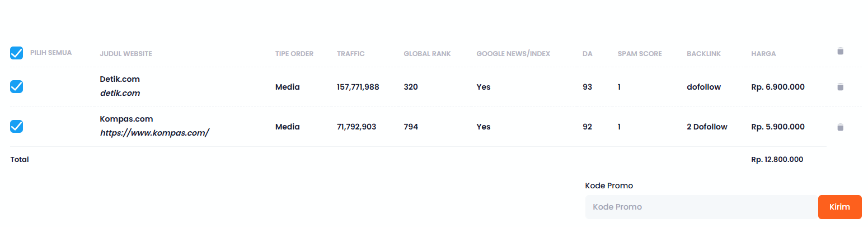868x227 pixels.
Task: Click the Detik.com website title
Action: point(120,79)
